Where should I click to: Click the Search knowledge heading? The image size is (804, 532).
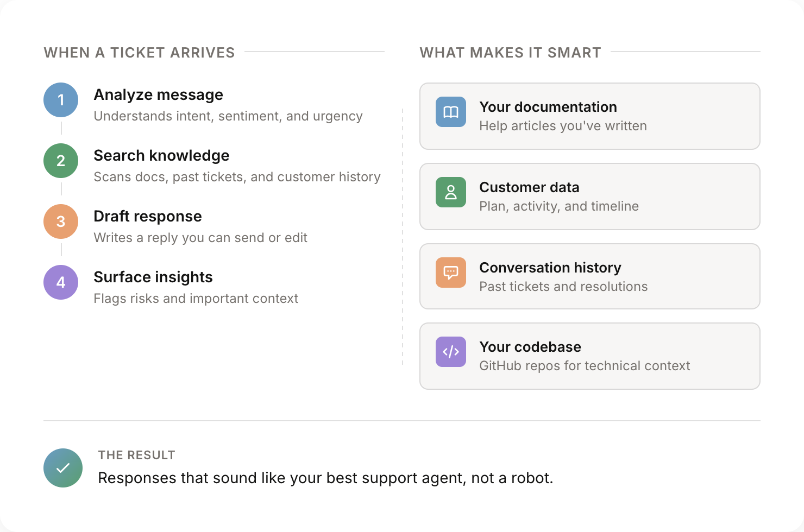pyautogui.click(x=161, y=156)
